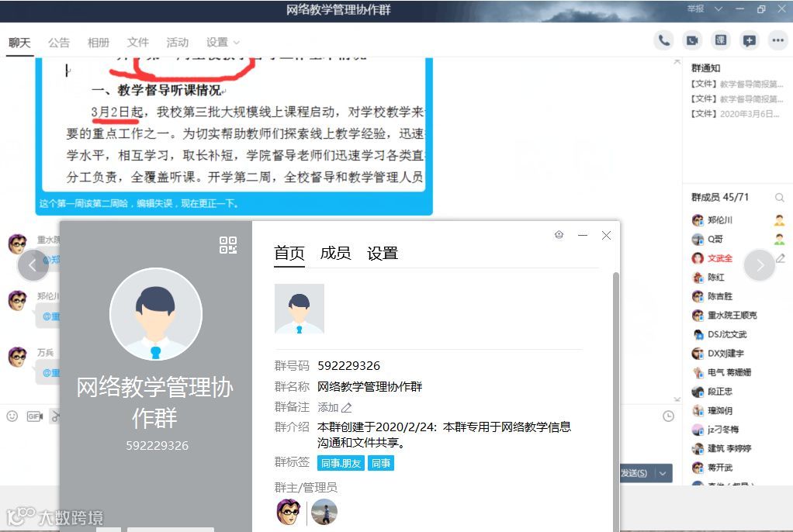Collapse the group notice panel arrow
793x532 pixels.
(677, 62)
